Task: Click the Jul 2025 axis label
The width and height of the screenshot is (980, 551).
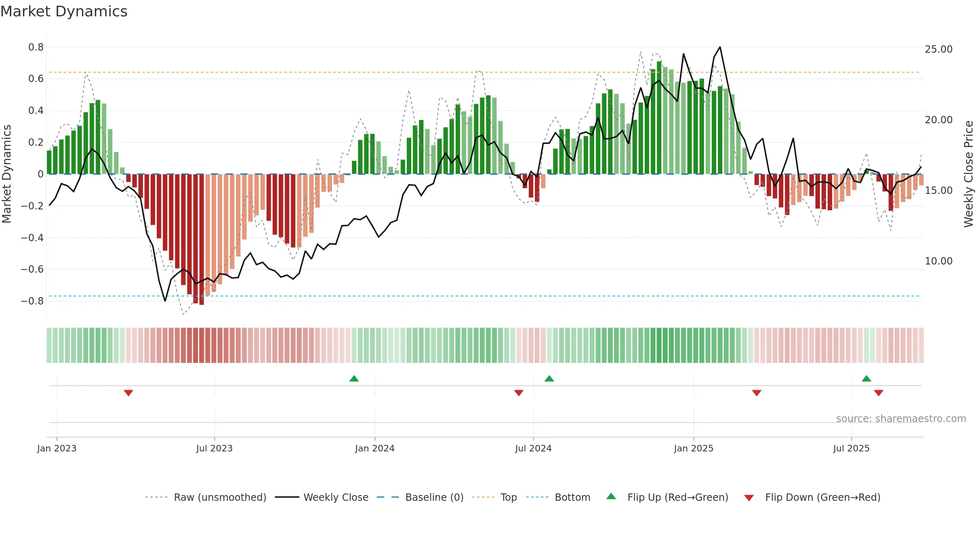Action: pyautogui.click(x=851, y=448)
